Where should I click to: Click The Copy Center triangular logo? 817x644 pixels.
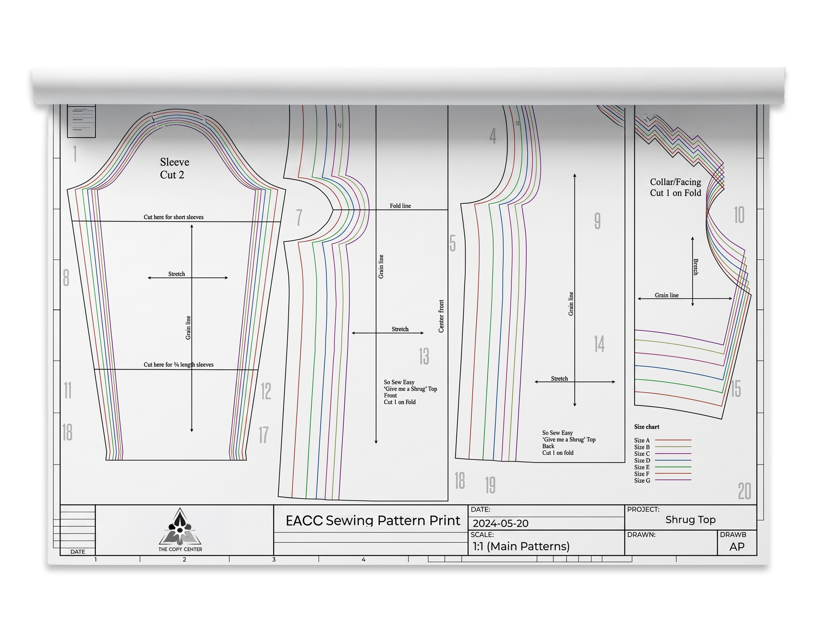click(x=180, y=526)
